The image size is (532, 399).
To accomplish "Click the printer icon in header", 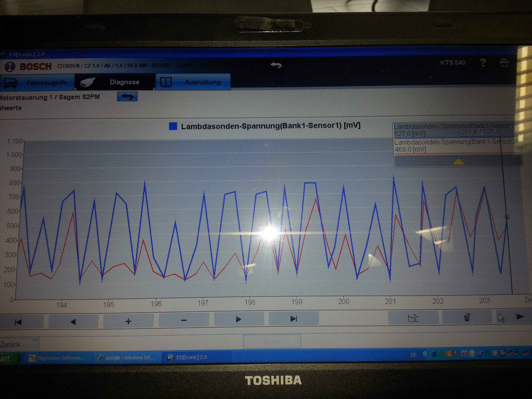I will point(504,63).
